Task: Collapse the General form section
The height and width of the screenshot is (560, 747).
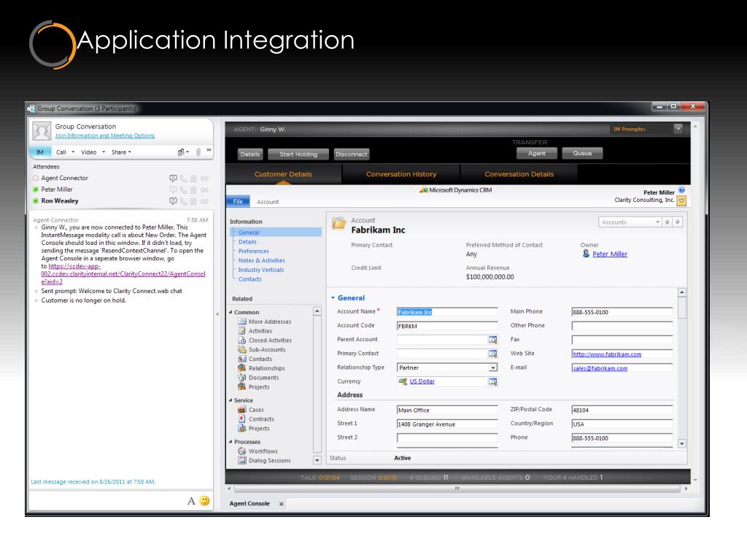Action: pyautogui.click(x=333, y=298)
